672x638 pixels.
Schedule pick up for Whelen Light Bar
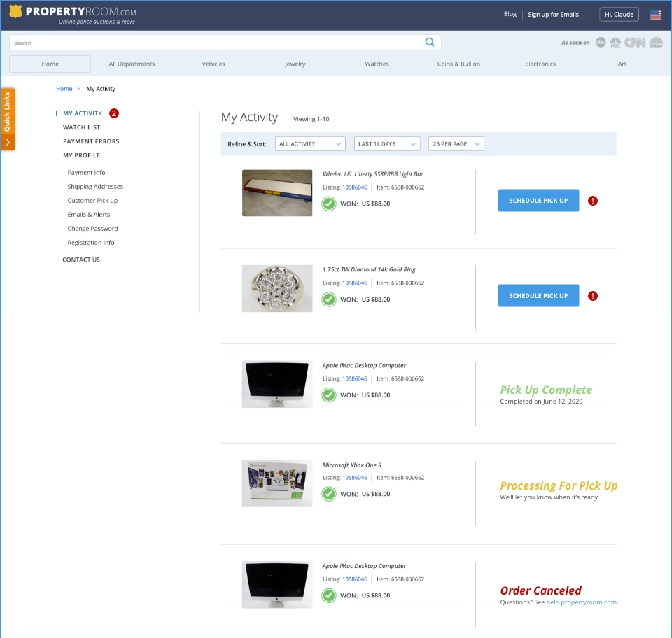[x=538, y=200]
